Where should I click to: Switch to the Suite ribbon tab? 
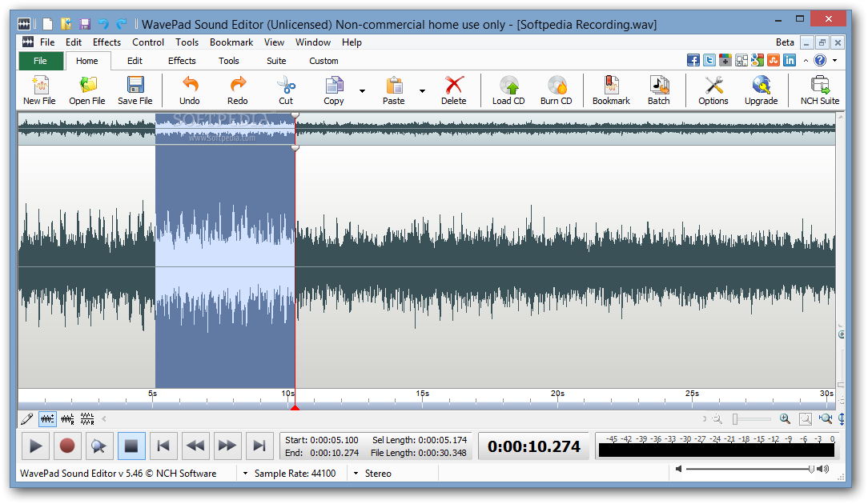[276, 61]
